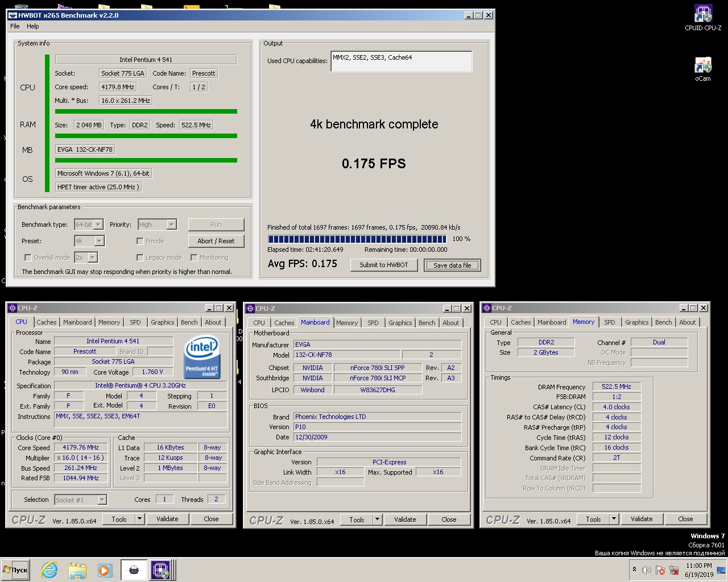This screenshot has width=728, height=582.
Task: Toggle Overkill mode checkbox
Action: coord(27,257)
